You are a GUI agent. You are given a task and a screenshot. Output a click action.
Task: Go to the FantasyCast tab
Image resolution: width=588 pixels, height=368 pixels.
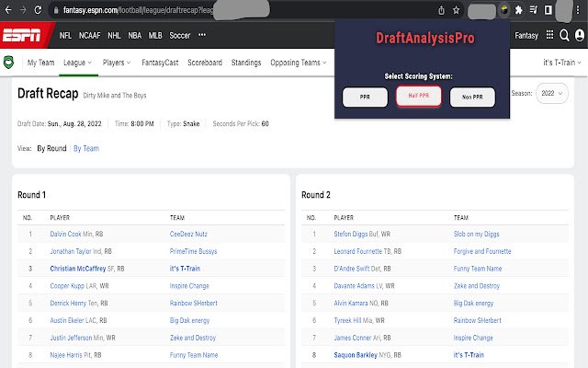coord(160,63)
